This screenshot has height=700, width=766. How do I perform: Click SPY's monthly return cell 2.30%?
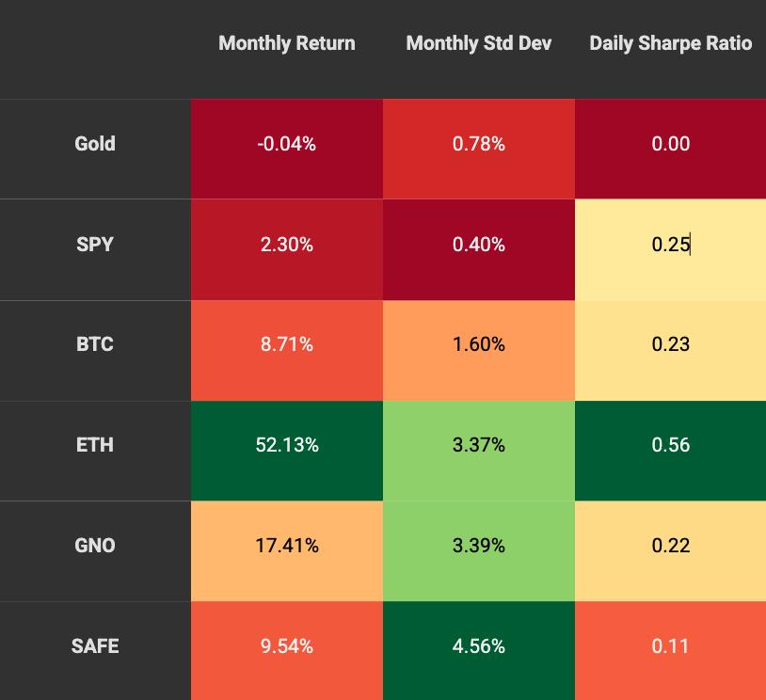coord(287,245)
